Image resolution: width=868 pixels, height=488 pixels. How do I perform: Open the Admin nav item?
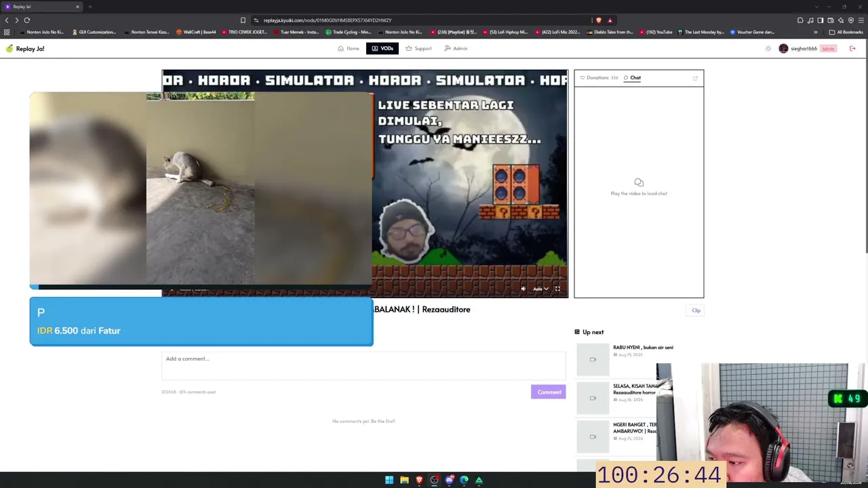pyautogui.click(x=456, y=49)
